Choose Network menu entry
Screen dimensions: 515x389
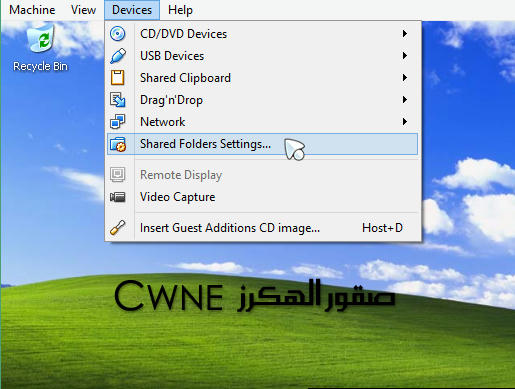point(262,122)
